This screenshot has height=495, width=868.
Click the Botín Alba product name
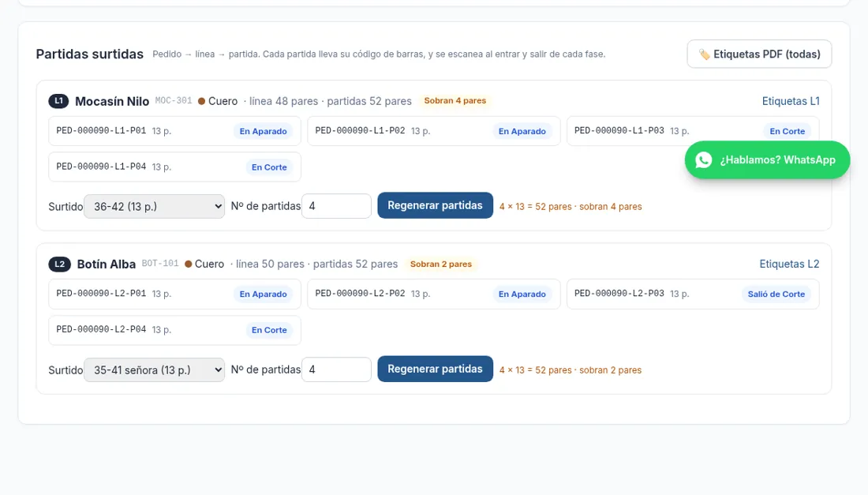pyautogui.click(x=107, y=264)
